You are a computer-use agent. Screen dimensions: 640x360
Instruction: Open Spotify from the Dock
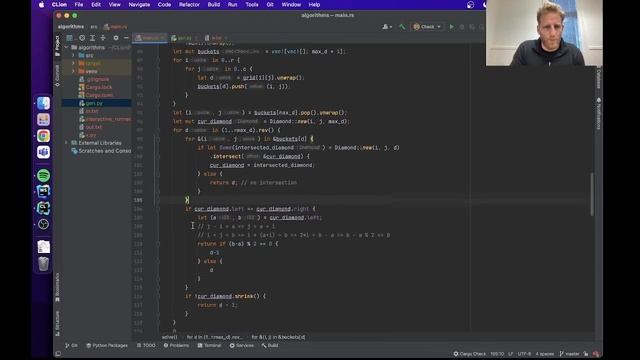point(43,176)
